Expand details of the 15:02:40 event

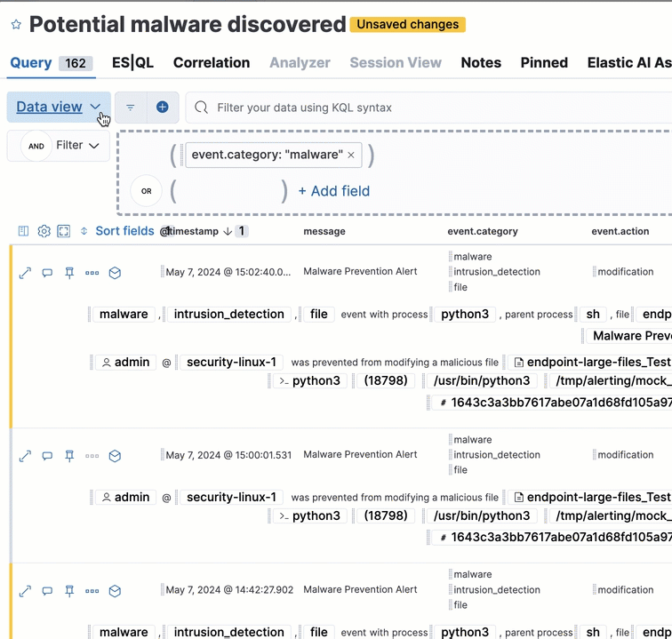[x=25, y=273]
